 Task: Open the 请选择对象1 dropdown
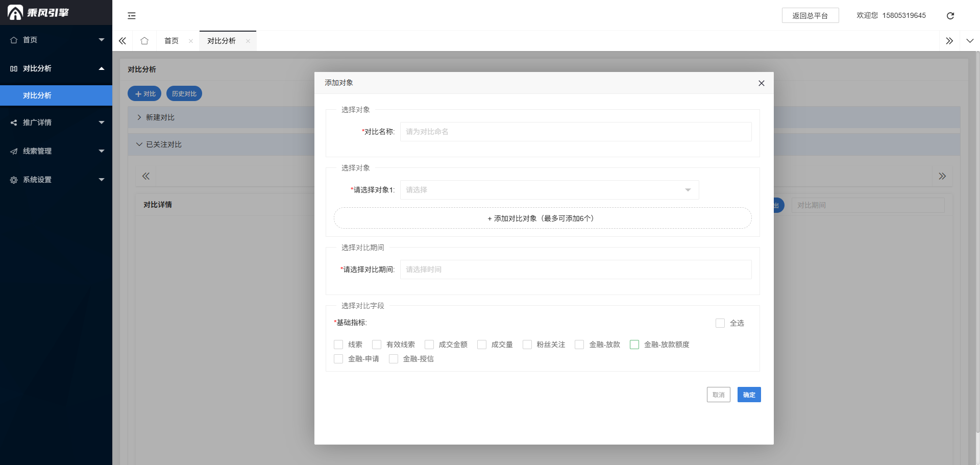(549, 190)
